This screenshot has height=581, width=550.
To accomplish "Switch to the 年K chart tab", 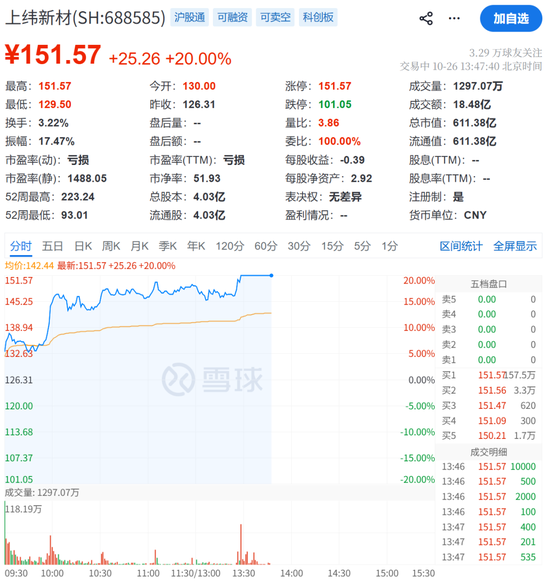I will click(196, 246).
